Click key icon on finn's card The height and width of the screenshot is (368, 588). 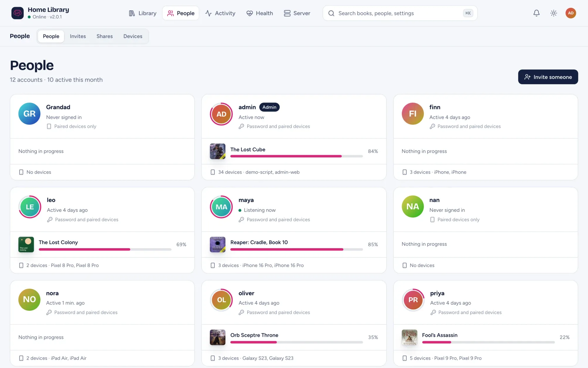click(x=432, y=126)
